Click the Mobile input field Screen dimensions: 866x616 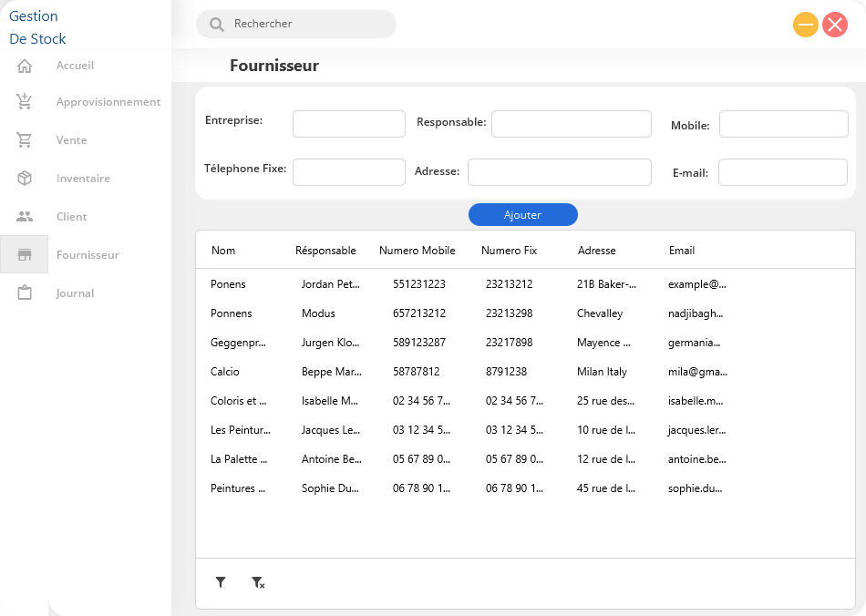tap(783, 123)
